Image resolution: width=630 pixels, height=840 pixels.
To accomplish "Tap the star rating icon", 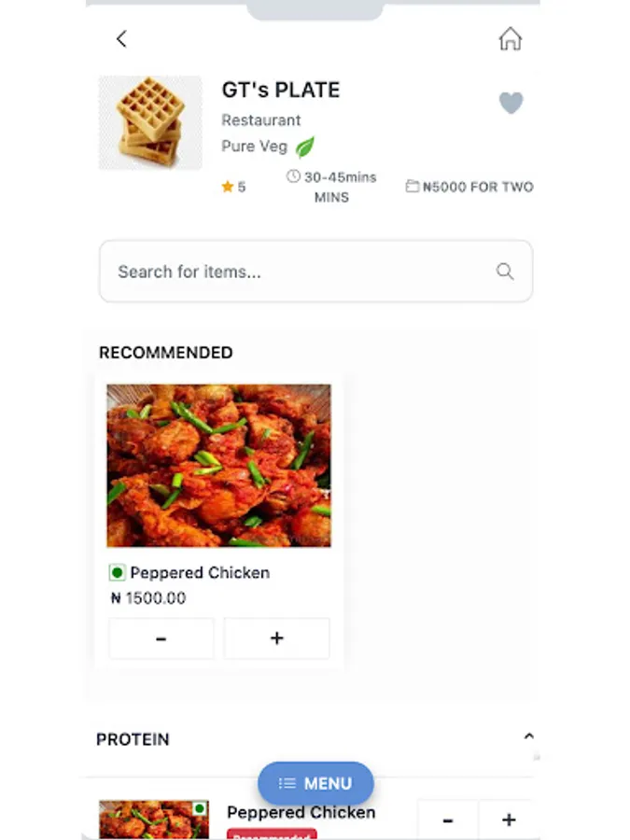I will (x=227, y=187).
